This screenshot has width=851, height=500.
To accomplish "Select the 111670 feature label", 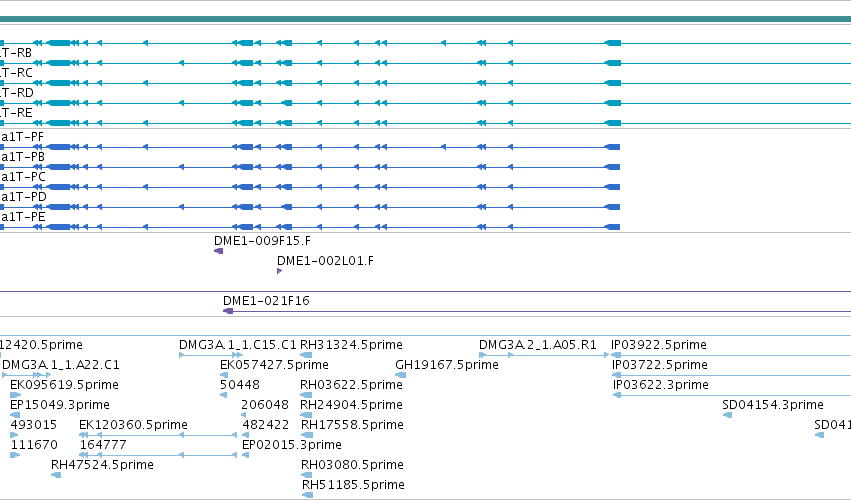I will coord(34,445).
